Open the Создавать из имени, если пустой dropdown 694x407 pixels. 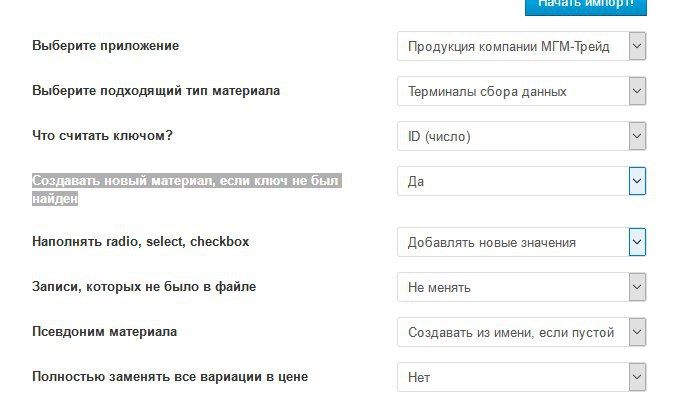point(521,332)
